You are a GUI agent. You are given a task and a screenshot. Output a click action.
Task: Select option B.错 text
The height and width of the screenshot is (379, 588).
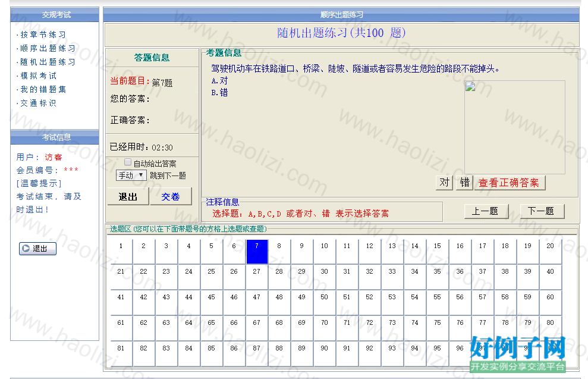(x=219, y=93)
